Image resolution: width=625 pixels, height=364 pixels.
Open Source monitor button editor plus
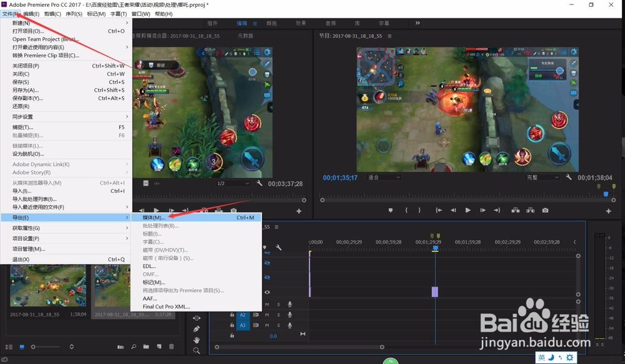point(299,211)
